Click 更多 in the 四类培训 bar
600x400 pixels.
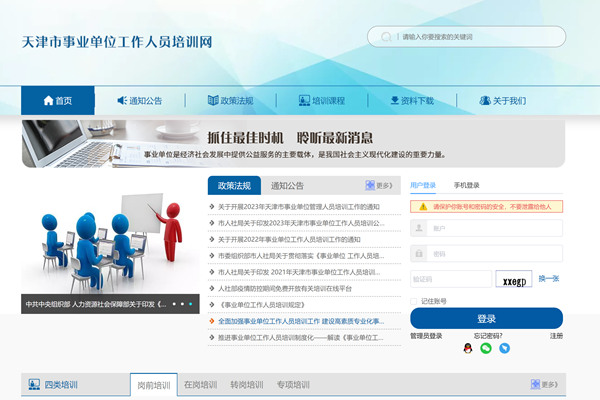[x=550, y=384]
